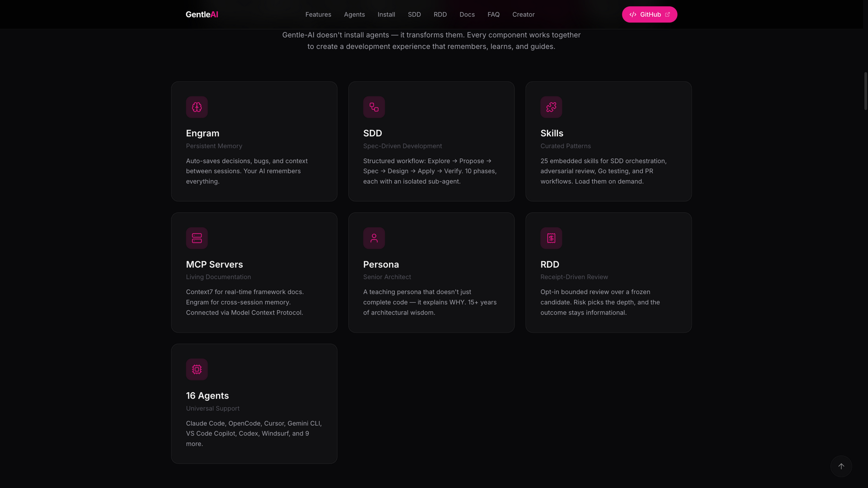Click the SDD card heading
The width and height of the screenshot is (868, 488).
coord(373,133)
